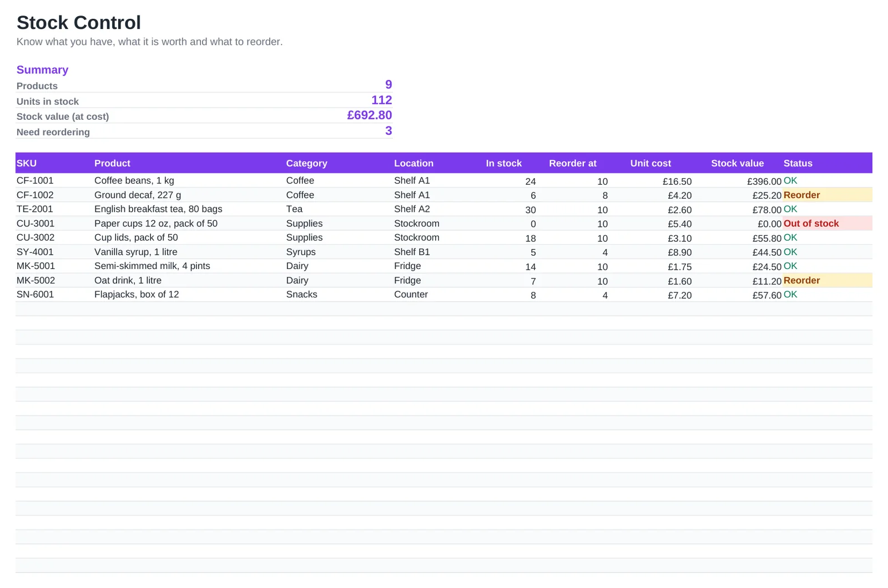The height and width of the screenshot is (588, 888).
Task: Click the Coffee beans, 1 kg cell
Action: pos(134,180)
